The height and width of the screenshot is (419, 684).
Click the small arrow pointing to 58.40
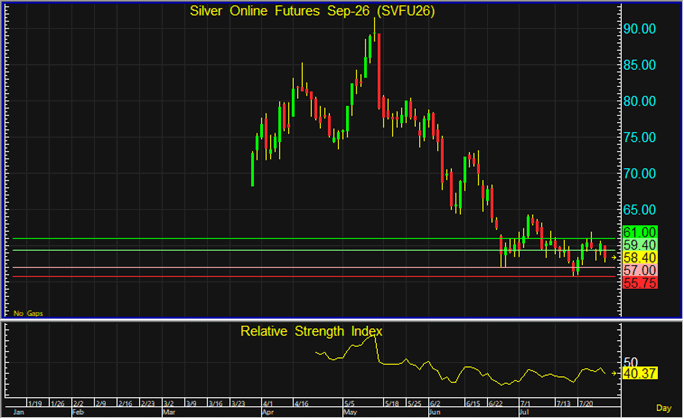pyautogui.click(x=614, y=258)
